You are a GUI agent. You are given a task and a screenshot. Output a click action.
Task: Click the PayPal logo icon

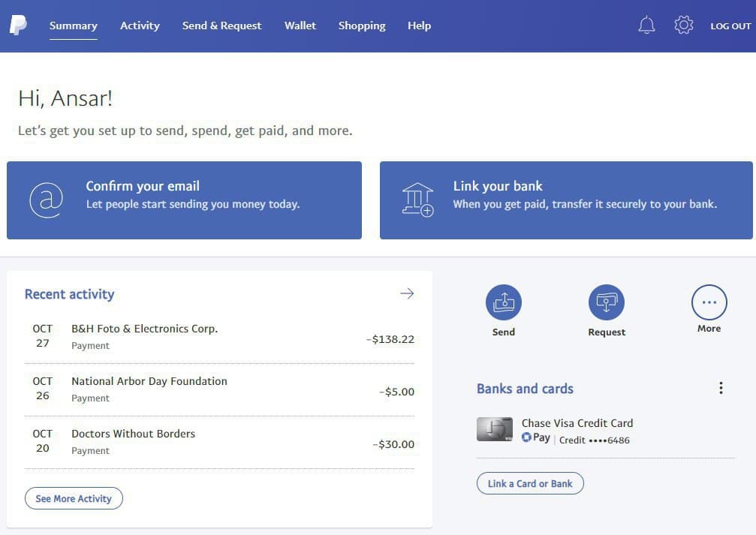click(18, 26)
